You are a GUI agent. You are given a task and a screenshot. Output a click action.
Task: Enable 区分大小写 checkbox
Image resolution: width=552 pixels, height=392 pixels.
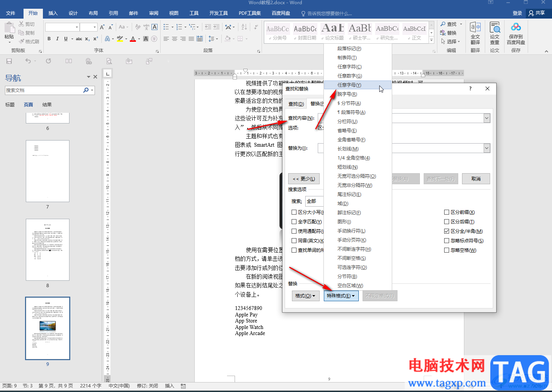click(x=294, y=212)
